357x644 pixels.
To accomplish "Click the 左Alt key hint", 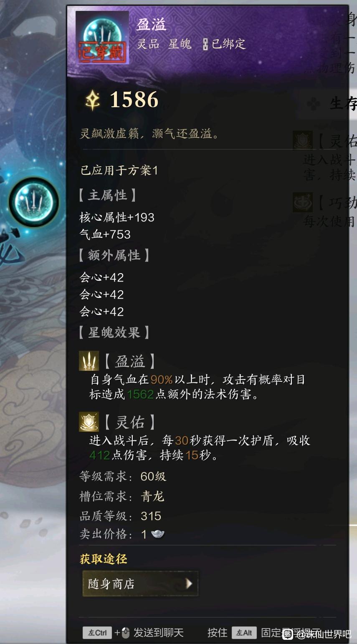I will (244, 633).
